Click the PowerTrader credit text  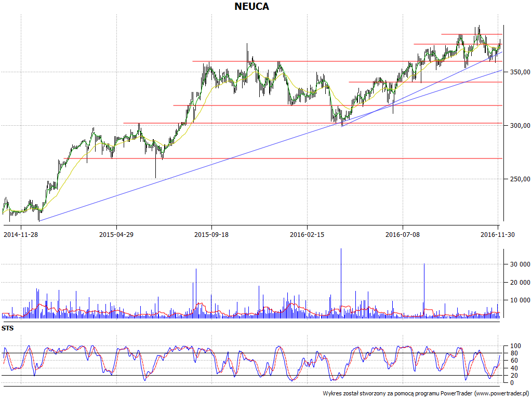click(426, 394)
